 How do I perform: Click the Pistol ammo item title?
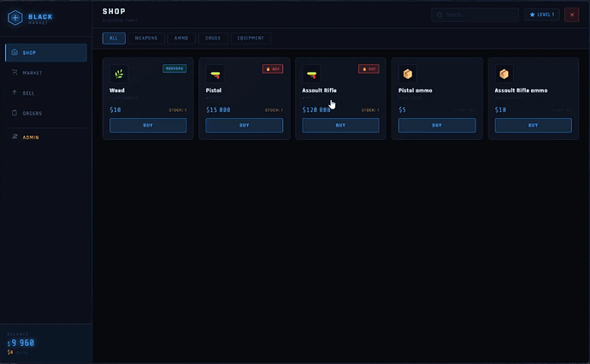coord(416,91)
